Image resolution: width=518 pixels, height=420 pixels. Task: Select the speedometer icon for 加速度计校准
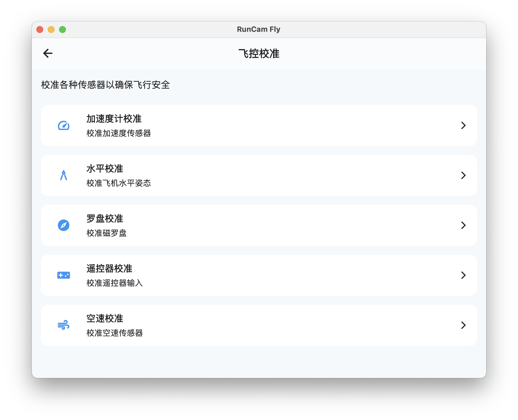coord(64,125)
